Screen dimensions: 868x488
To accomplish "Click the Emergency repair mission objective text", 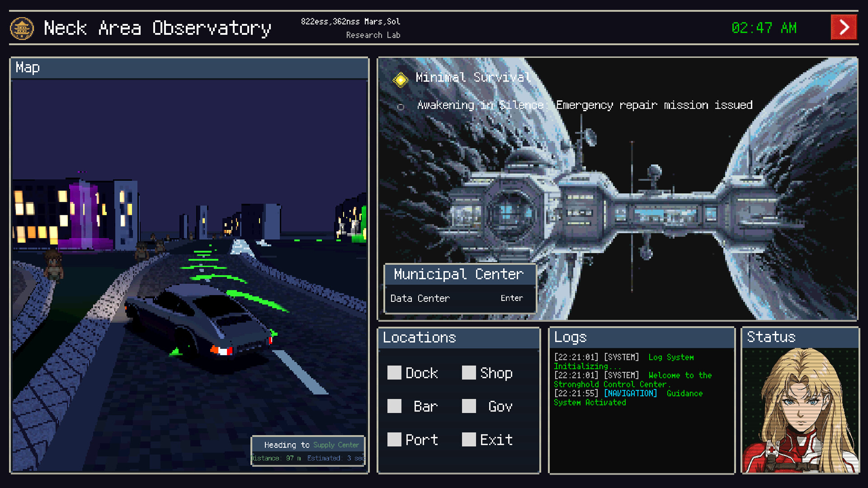I will [654, 105].
